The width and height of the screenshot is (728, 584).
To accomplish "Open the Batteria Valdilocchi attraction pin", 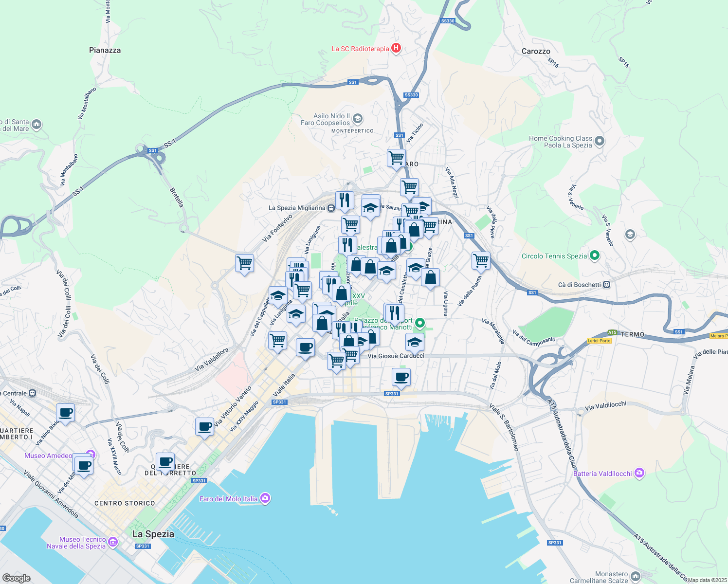I will pos(639,473).
